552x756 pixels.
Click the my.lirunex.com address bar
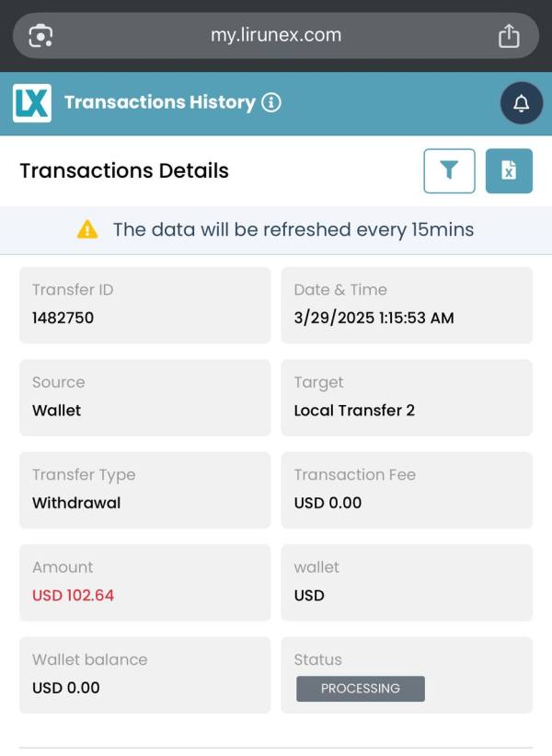tap(275, 36)
